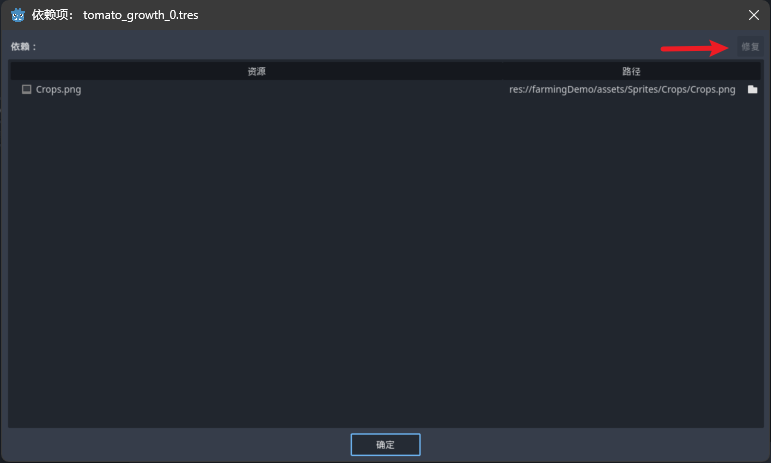Viewport: 771px width, 463px height.
Task: Click the tomato_growth_0.tres filename in the title
Action: point(140,15)
